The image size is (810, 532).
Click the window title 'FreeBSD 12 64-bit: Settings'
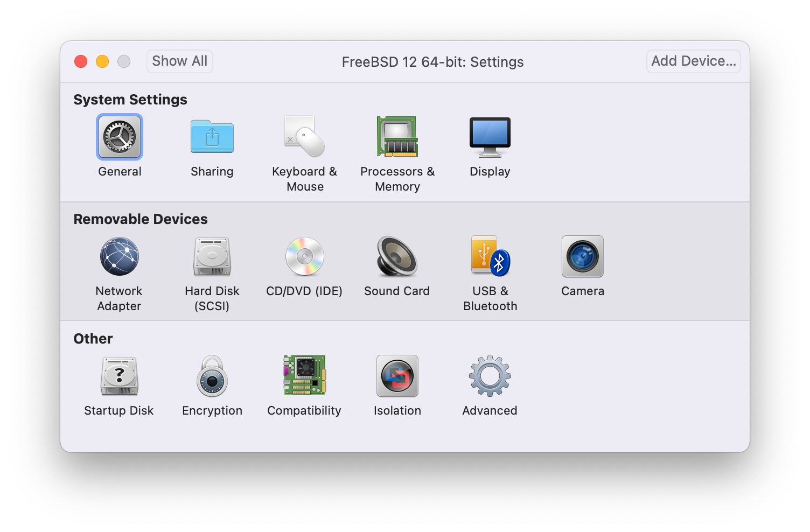pos(432,62)
